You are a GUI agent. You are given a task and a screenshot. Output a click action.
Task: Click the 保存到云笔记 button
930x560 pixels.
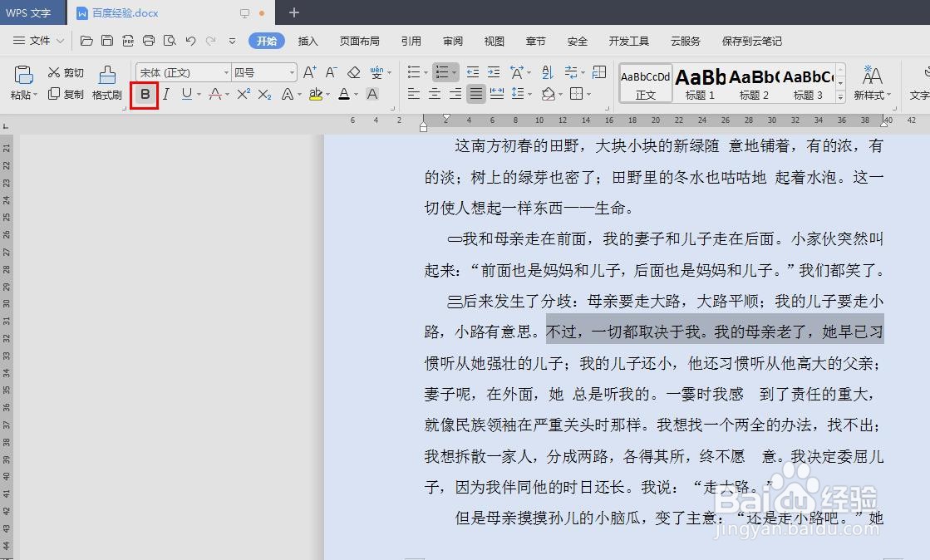(750, 40)
